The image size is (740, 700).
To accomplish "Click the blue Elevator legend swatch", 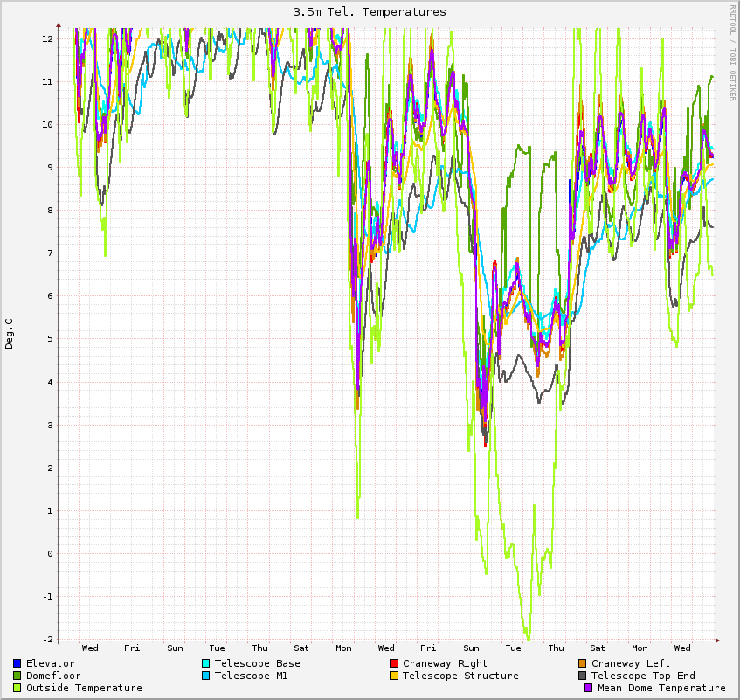I will (x=17, y=663).
